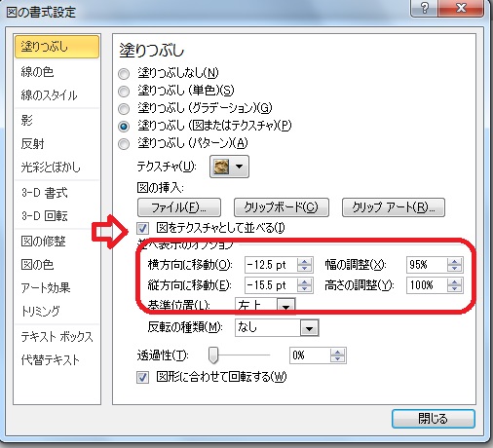The width and height of the screenshot is (493, 448).
Task: Increase horizontal offset with up arrow
Action: coord(304,262)
